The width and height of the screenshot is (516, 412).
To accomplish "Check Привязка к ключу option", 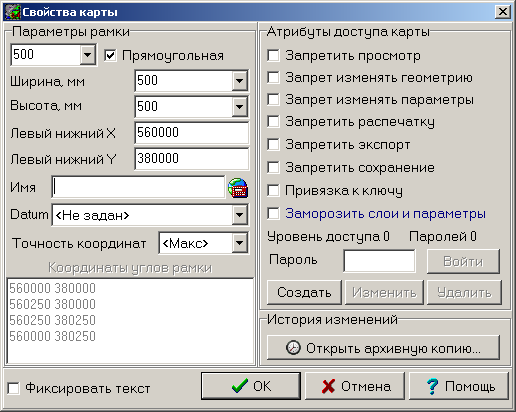I will [x=273, y=191].
